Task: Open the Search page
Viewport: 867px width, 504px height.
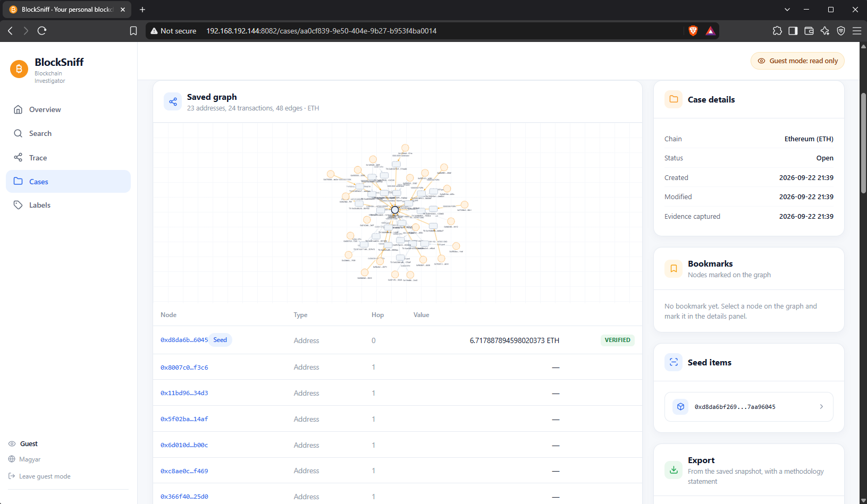Action: [68, 133]
